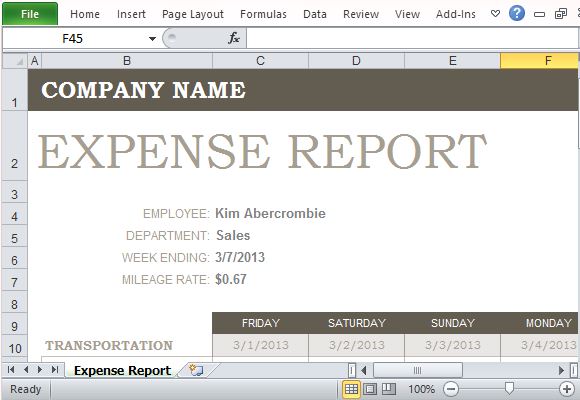Expand the Name Box dropdown arrow
The image size is (580, 400).
click(x=152, y=38)
